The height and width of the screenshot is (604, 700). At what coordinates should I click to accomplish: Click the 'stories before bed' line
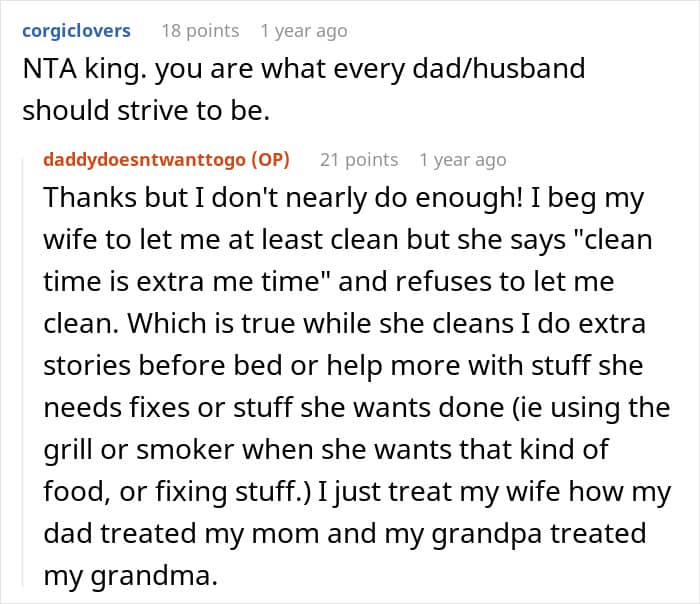343,366
